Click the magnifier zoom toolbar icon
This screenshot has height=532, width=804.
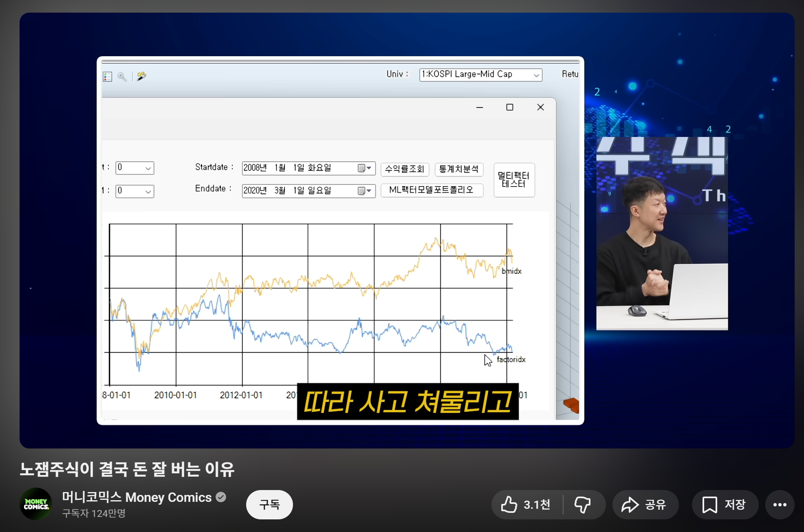(122, 77)
